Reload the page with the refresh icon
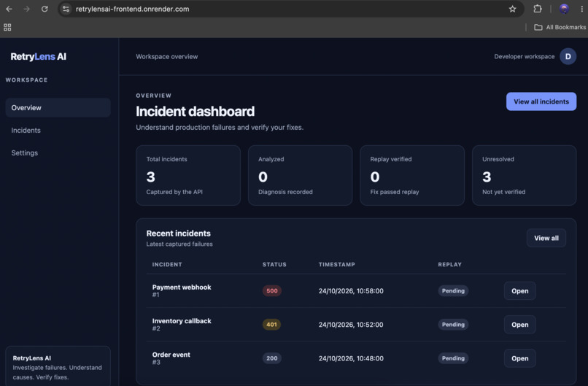The height and width of the screenshot is (386, 588). click(x=45, y=9)
